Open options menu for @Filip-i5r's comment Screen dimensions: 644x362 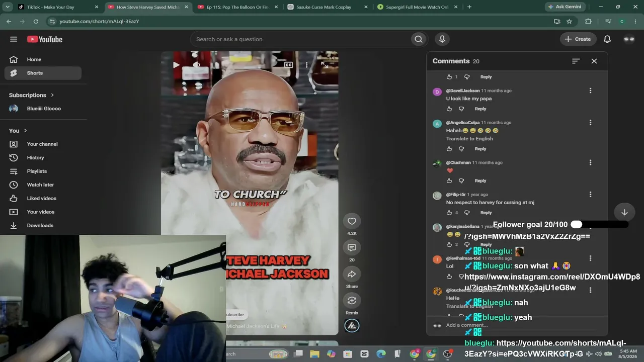[x=590, y=195]
